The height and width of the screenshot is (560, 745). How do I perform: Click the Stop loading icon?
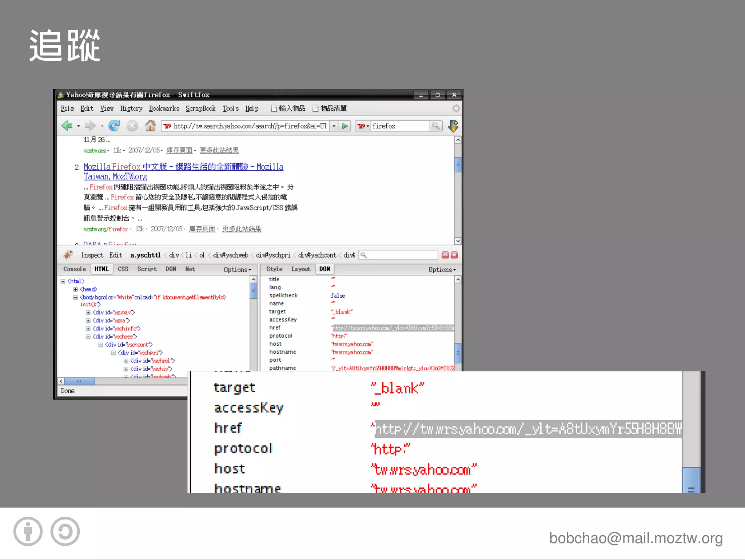click(x=132, y=126)
